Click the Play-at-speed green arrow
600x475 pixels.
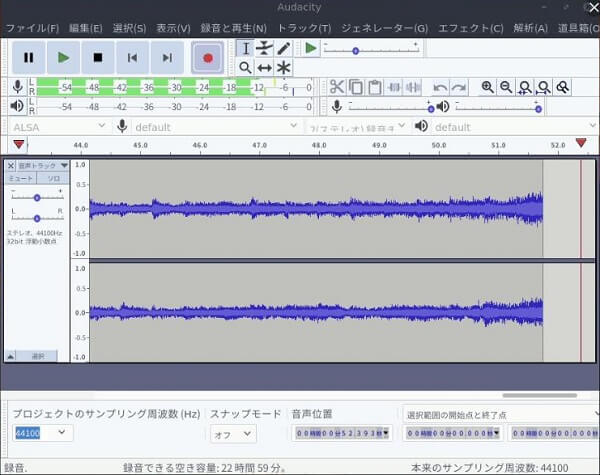click(311, 48)
